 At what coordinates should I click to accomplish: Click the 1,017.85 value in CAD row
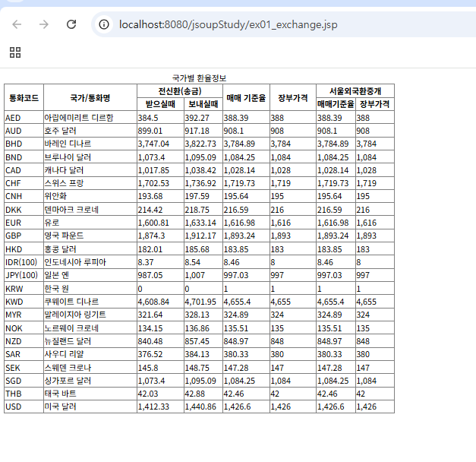153,170
